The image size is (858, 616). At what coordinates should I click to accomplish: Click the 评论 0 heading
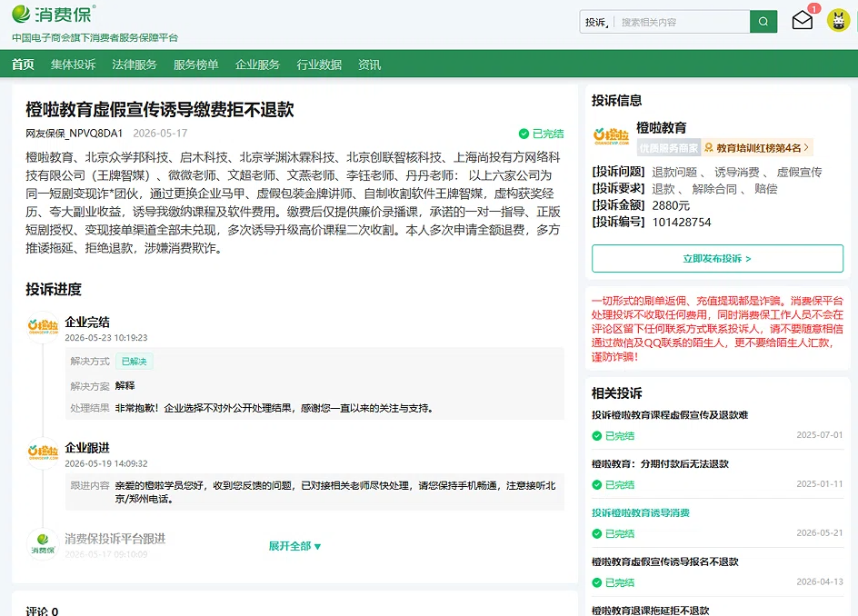coord(42,611)
